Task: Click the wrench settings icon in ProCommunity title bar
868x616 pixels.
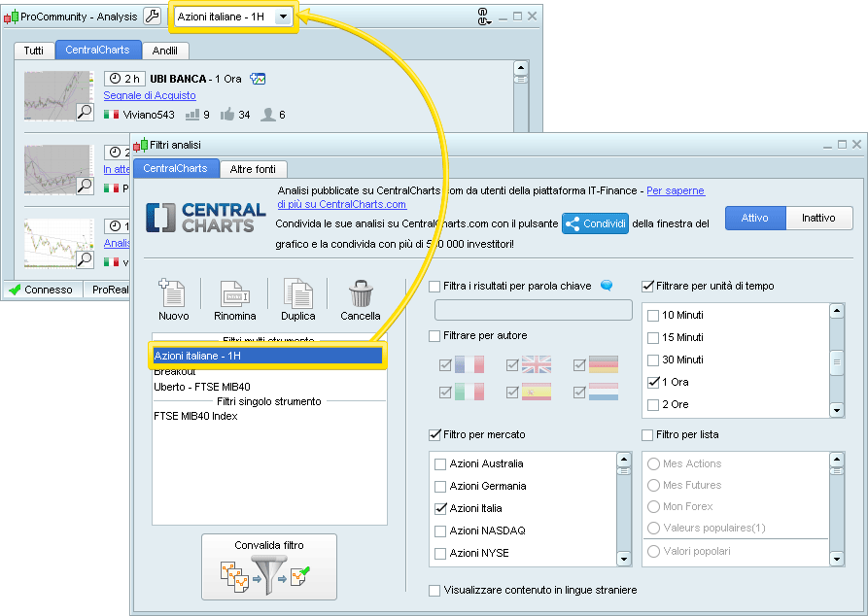Action: click(153, 16)
